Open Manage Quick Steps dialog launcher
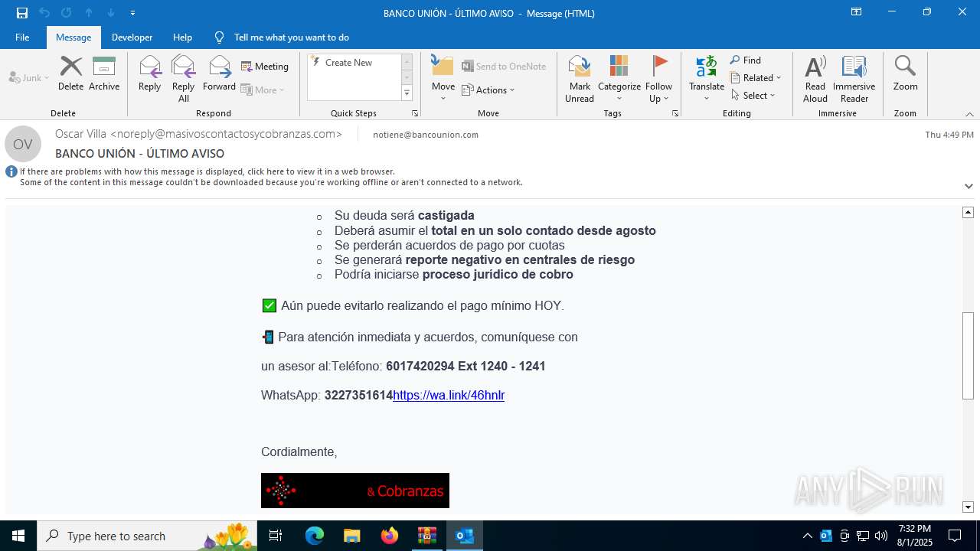Screen dimensions: 980x551 tap(415, 113)
